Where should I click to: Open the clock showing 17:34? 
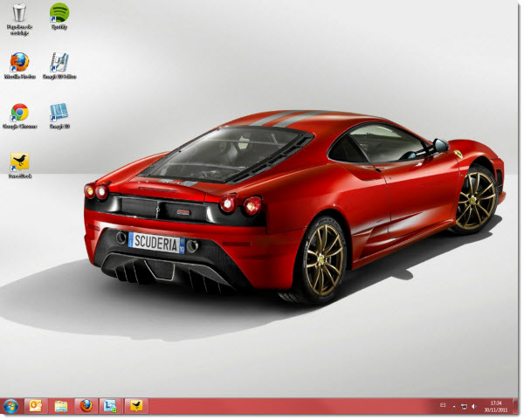496,407
